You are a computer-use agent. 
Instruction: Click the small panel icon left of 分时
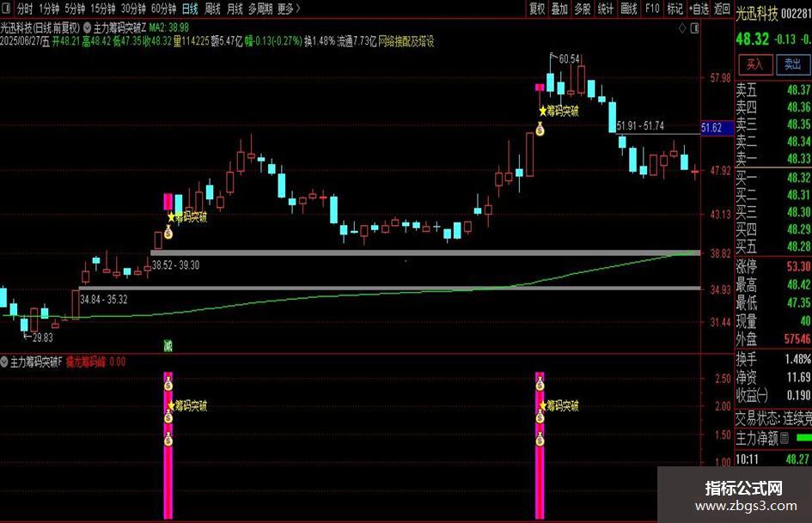(x=7, y=9)
